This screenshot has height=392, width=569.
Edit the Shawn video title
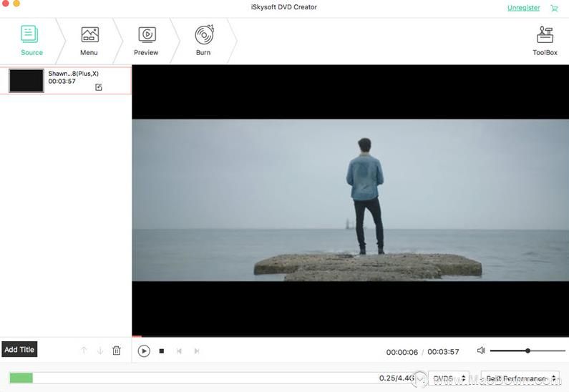(98, 87)
